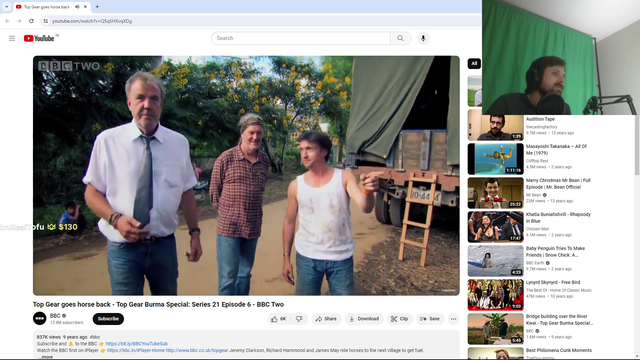Click the search magnifier button
This screenshot has height=360, width=640.
coord(400,38)
